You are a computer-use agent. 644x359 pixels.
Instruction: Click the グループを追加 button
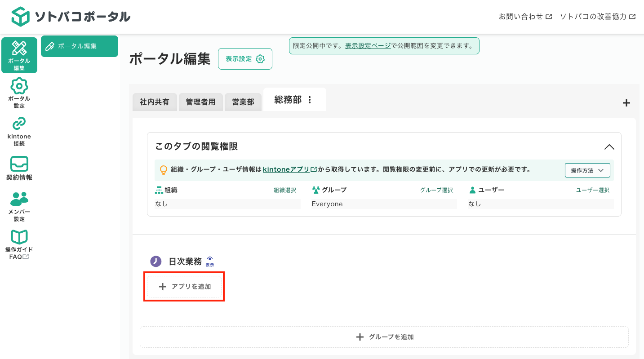pyautogui.click(x=383, y=336)
